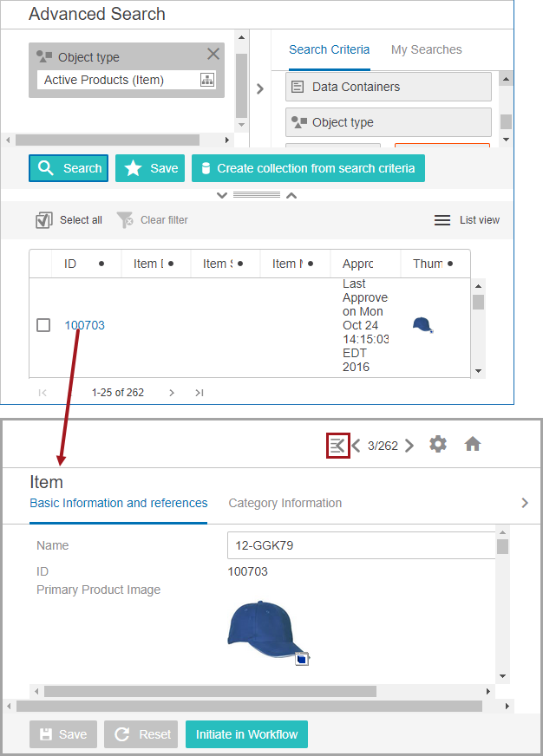The width and height of the screenshot is (543, 756).
Task: Click the item detail vertical scroll down arrow
Action: pos(502,676)
